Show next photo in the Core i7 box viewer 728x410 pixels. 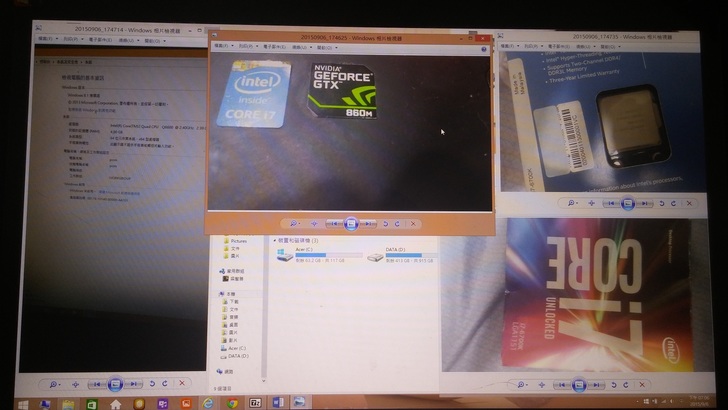coord(596,385)
